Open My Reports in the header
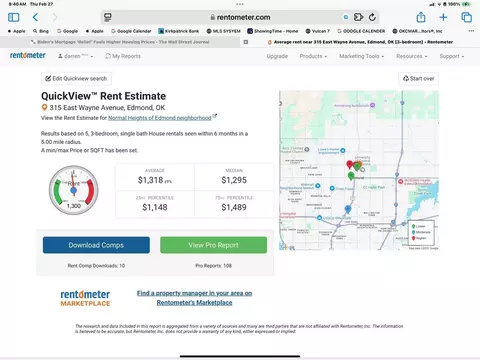Image resolution: width=480 pixels, height=360 pixels. pos(123,56)
